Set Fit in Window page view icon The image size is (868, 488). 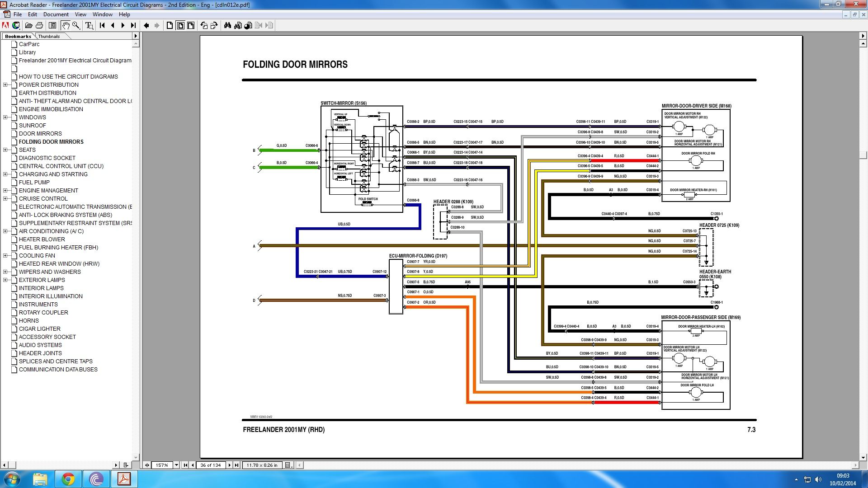pyautogui.click(x=180, y=25)
